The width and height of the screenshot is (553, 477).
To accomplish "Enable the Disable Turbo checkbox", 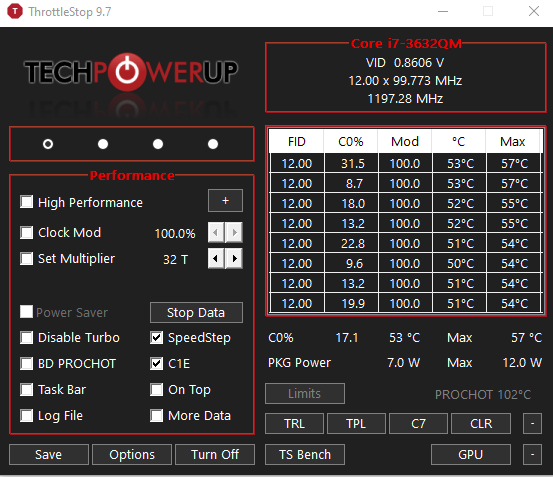I will (26, 337).
